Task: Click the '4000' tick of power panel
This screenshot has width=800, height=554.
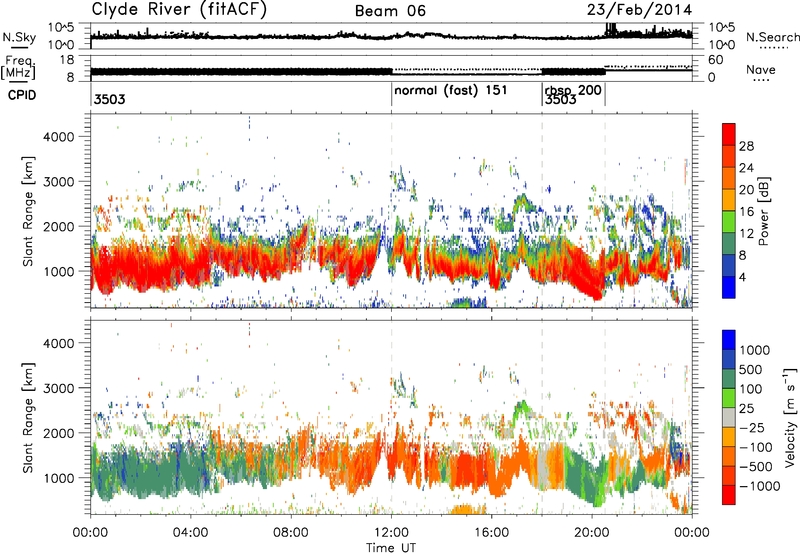Action: [59, 137]
